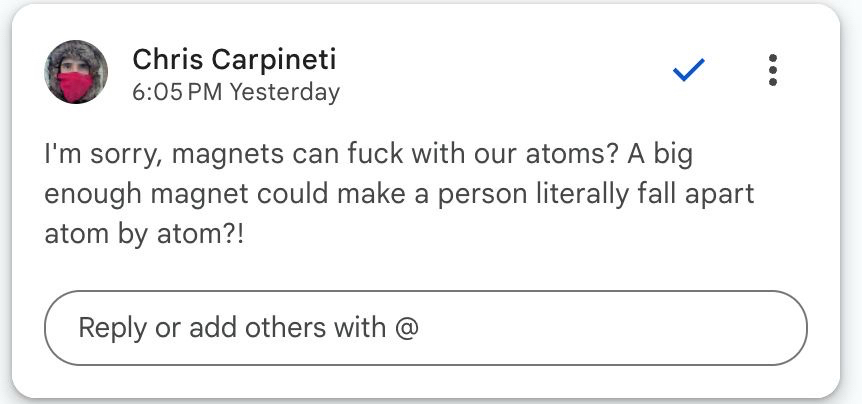Click the phrase "atom by atom?!"

(144, 237)
